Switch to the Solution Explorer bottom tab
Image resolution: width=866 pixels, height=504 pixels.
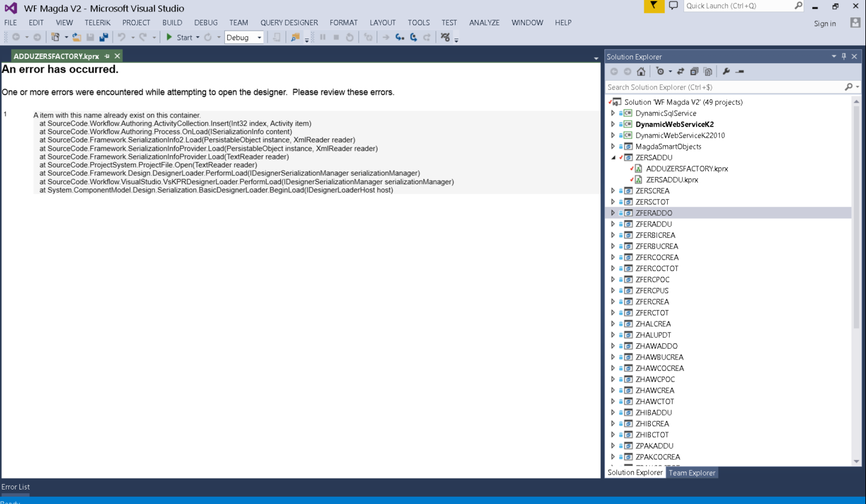tap(635, 473)
